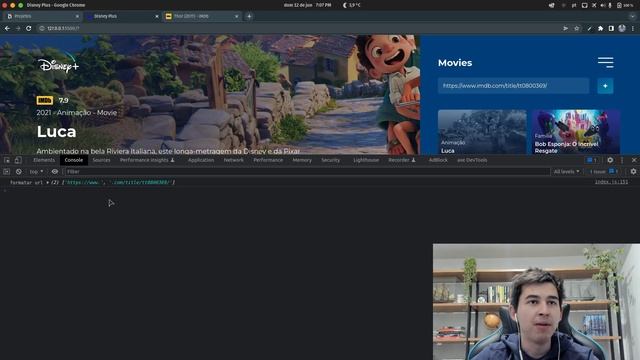
Task: Click the IMDb rating badge
Action: (44, 100)
